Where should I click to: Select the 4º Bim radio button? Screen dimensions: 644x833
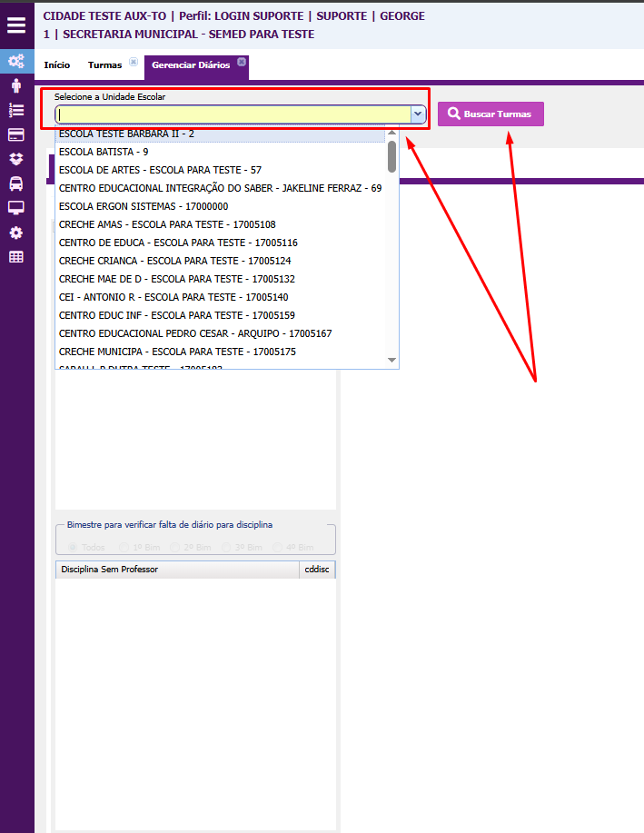[x=280, y=548]
